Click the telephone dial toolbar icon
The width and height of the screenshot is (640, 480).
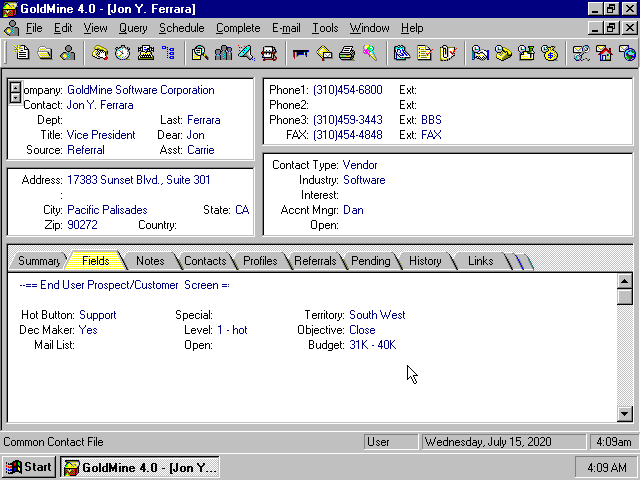pos(100,53)
